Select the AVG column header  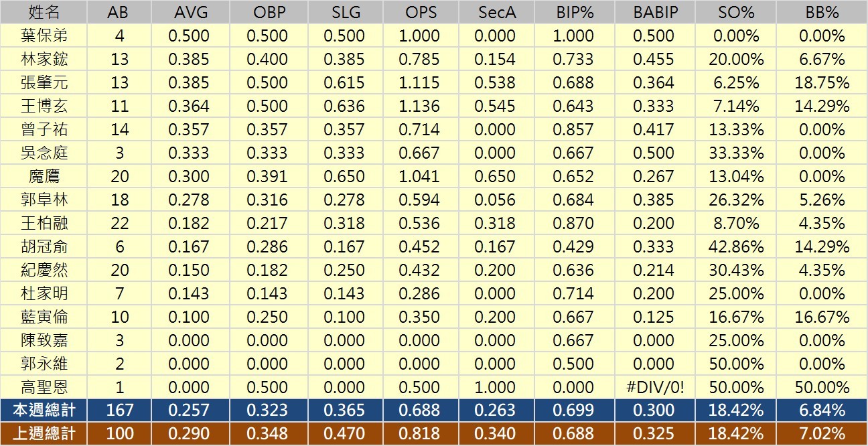(x=189, y=12)
